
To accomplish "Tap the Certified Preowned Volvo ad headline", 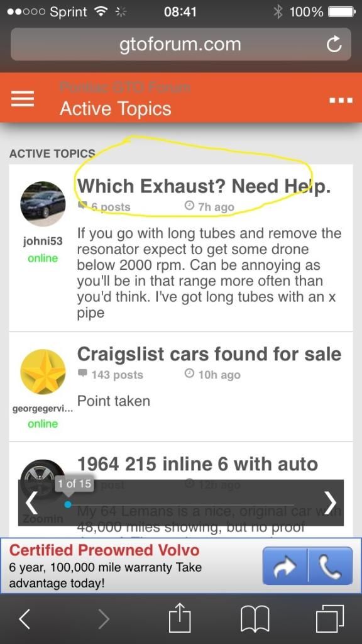I will [x=104, y=550].
